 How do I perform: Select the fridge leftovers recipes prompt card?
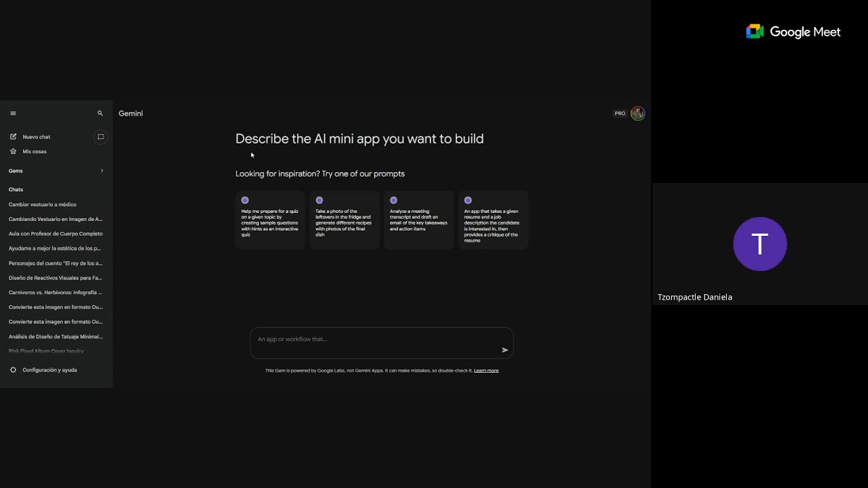point(344,220)
